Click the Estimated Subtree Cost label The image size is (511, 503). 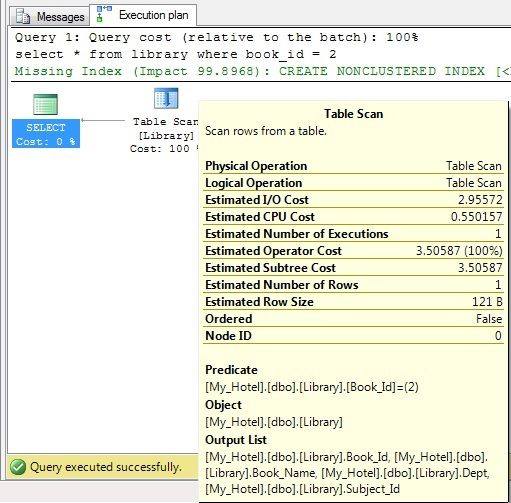click(x=270, y=268)
